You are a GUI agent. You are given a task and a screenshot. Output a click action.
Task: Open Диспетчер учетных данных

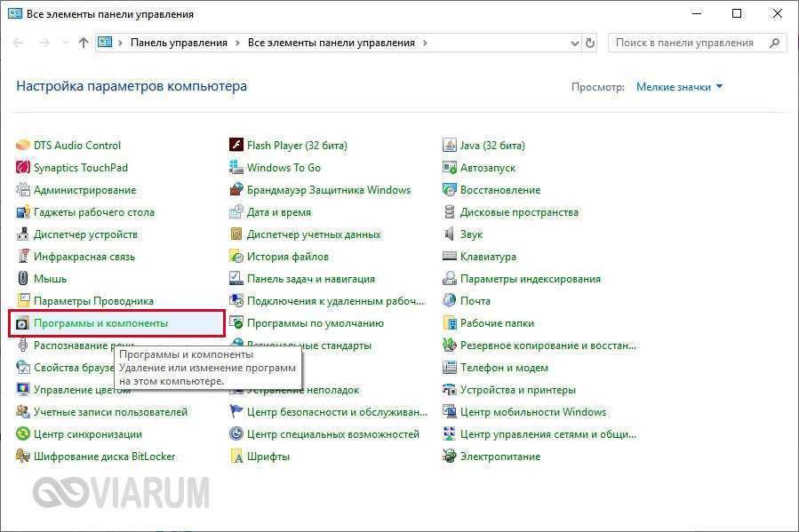click(314, 234)
